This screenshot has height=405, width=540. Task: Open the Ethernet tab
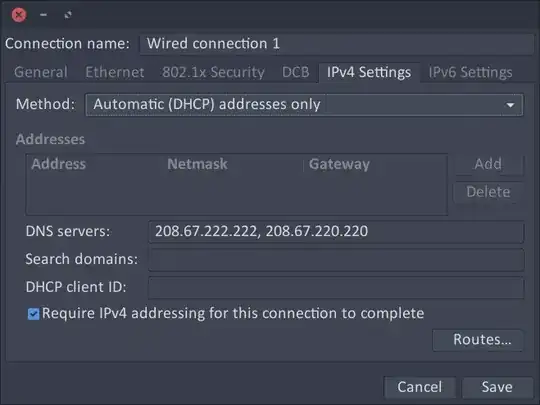[115, 72]
